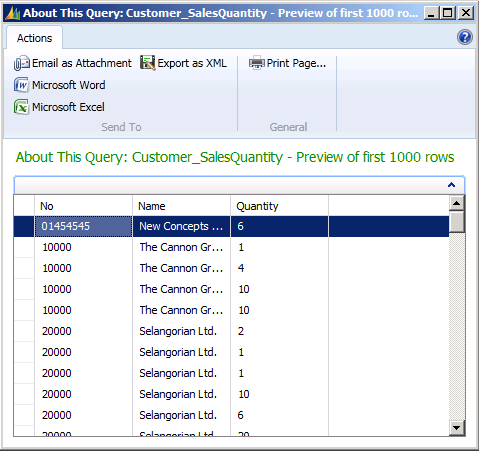
Task: Click the Microsoft Excel icon
Action: (x=21, y=107)
